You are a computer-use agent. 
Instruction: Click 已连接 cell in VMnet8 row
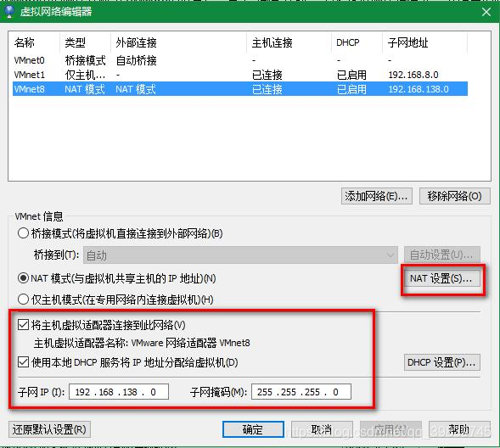[x=267, y=89]
